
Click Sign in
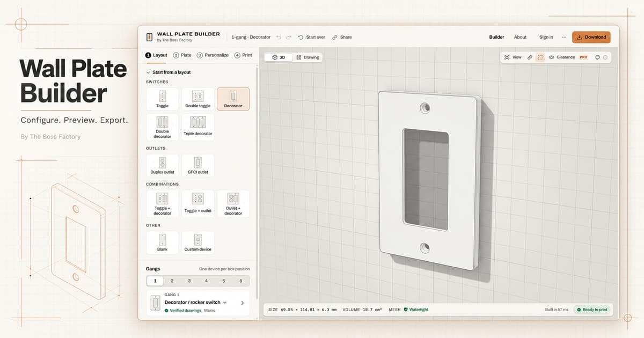(x=546, y=37)
